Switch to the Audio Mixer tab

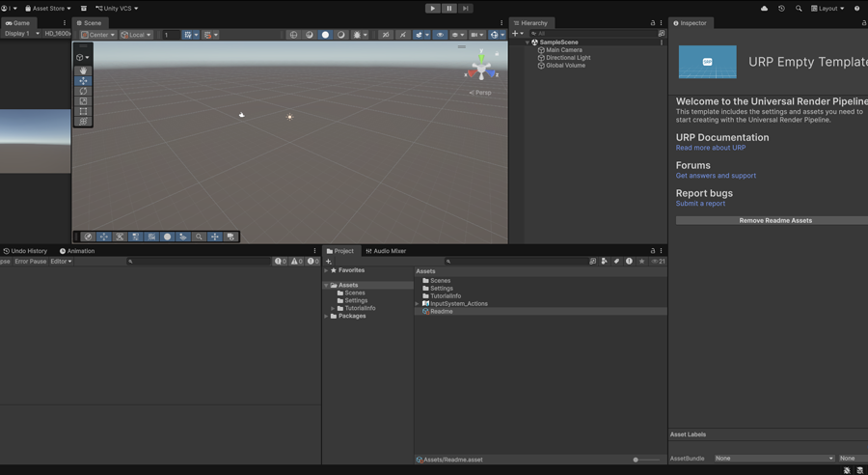click(x=386, y=251)
